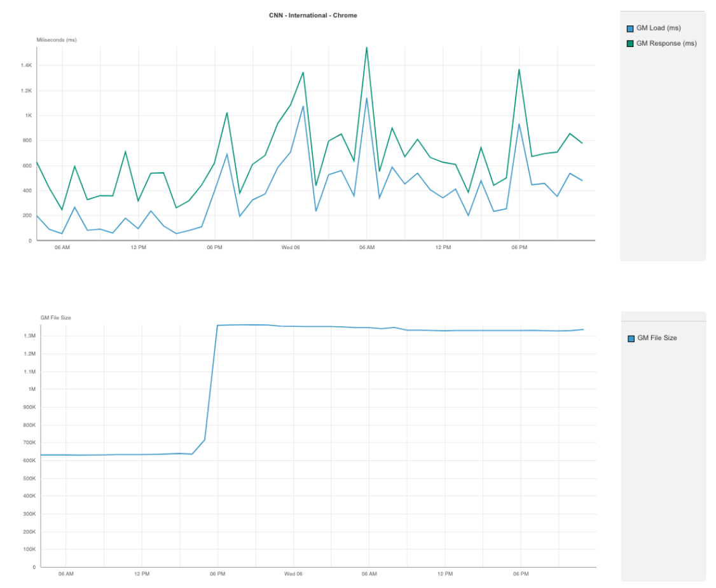Click the file size line's steep rise near 06 PM
The width and height of the screenshot is (716, 588).
pos(211,383)
